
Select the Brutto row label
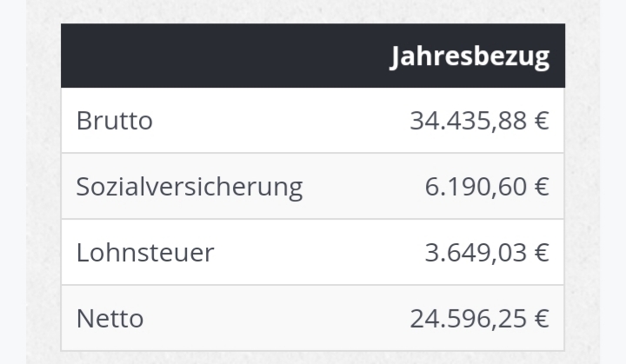pos(115,120)
